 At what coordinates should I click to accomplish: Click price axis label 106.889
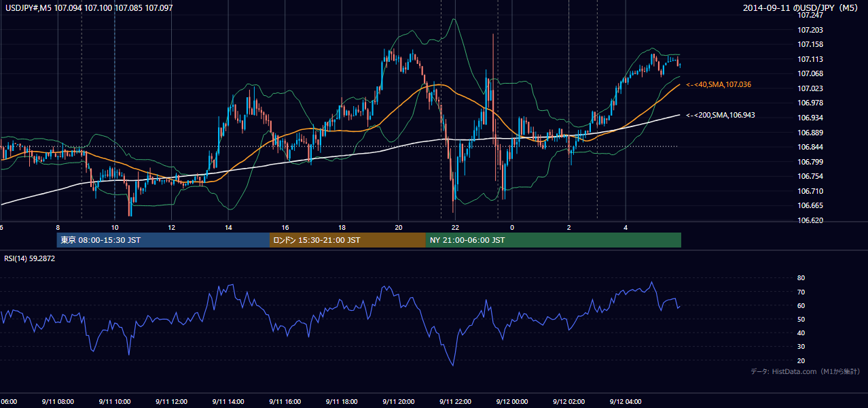click(810, 133)
